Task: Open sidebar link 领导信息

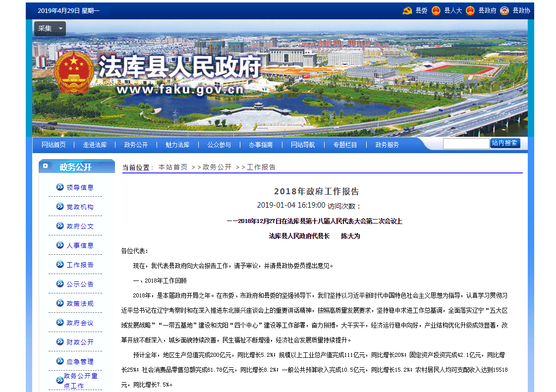Action: 80,187
